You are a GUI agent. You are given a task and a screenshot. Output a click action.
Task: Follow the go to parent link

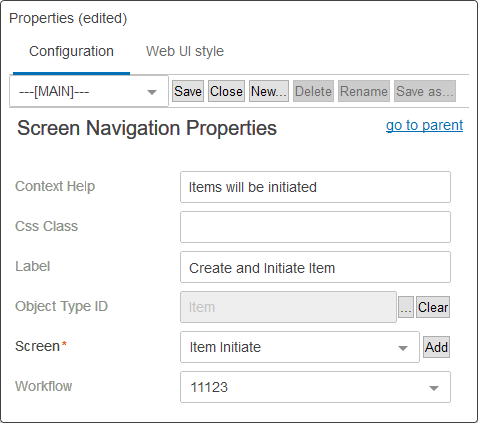click(x=424, y=125)
